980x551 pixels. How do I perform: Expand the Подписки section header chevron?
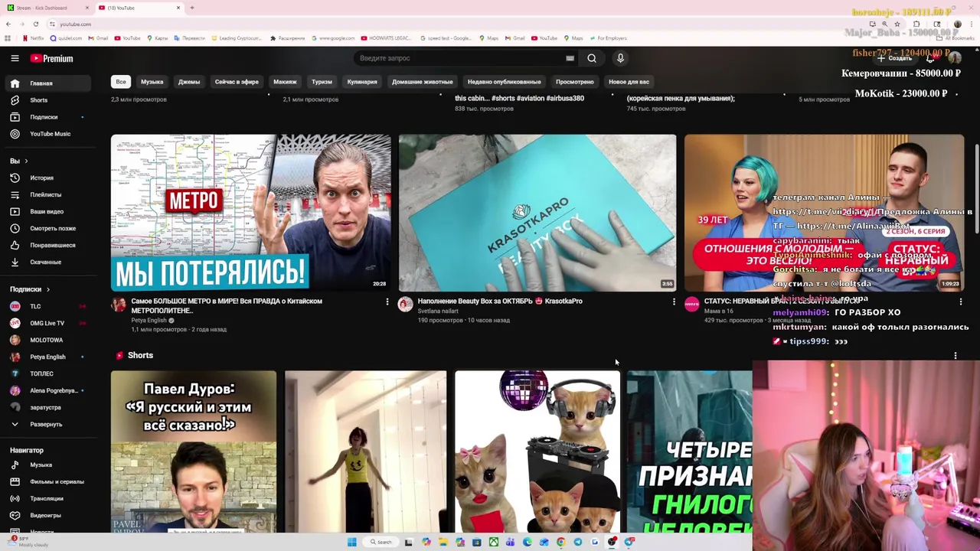47,289
